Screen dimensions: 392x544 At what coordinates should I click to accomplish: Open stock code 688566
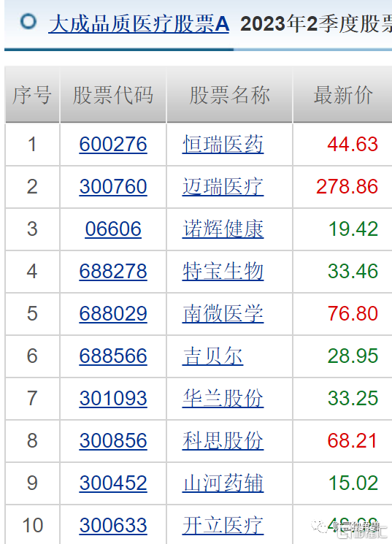(113, 356)
